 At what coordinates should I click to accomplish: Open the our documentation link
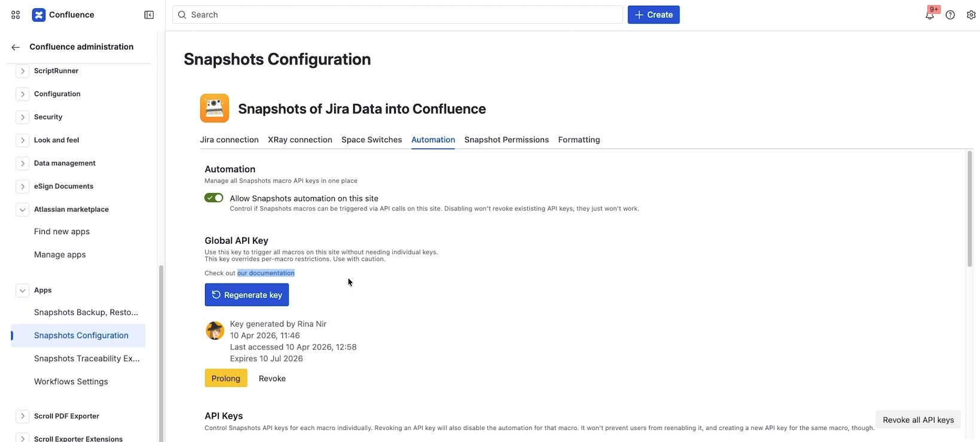pyautogui.click(x=266, y=273)
